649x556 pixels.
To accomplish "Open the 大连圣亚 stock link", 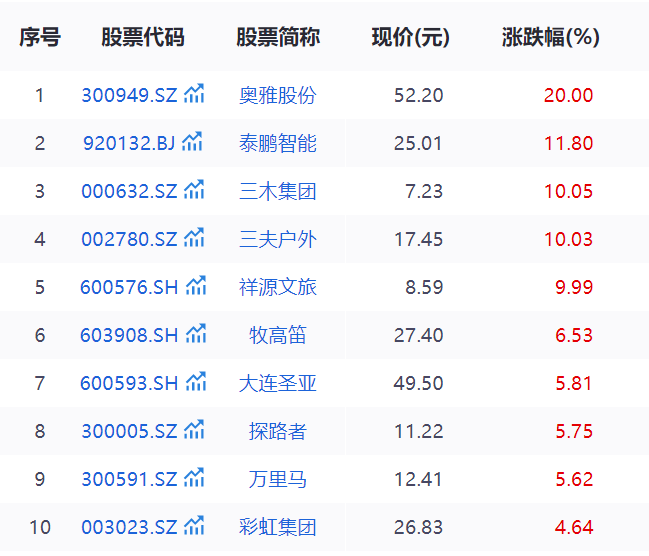I will coord(278,384).
